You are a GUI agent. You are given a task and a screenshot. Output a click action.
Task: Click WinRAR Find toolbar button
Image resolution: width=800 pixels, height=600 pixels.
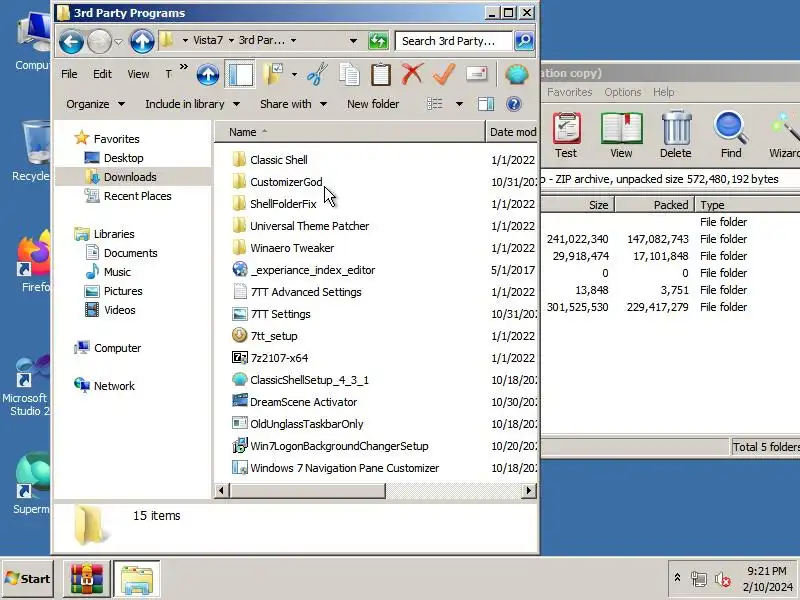(731, 135)
